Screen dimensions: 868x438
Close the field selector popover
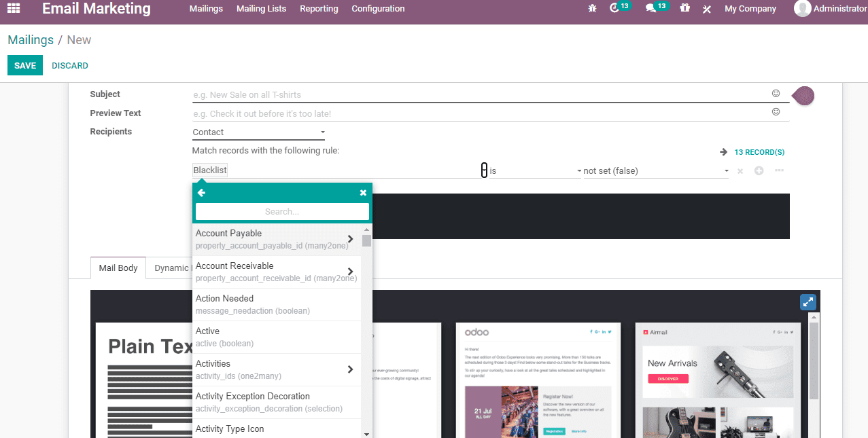click(363, 193)
